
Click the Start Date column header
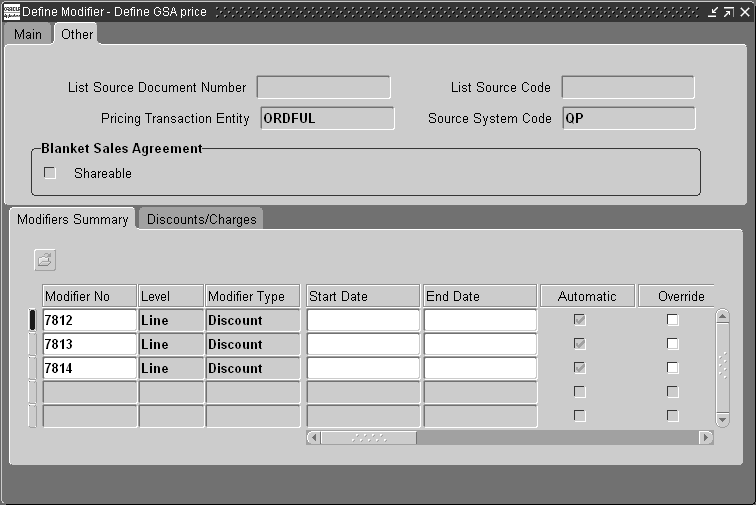363,296
